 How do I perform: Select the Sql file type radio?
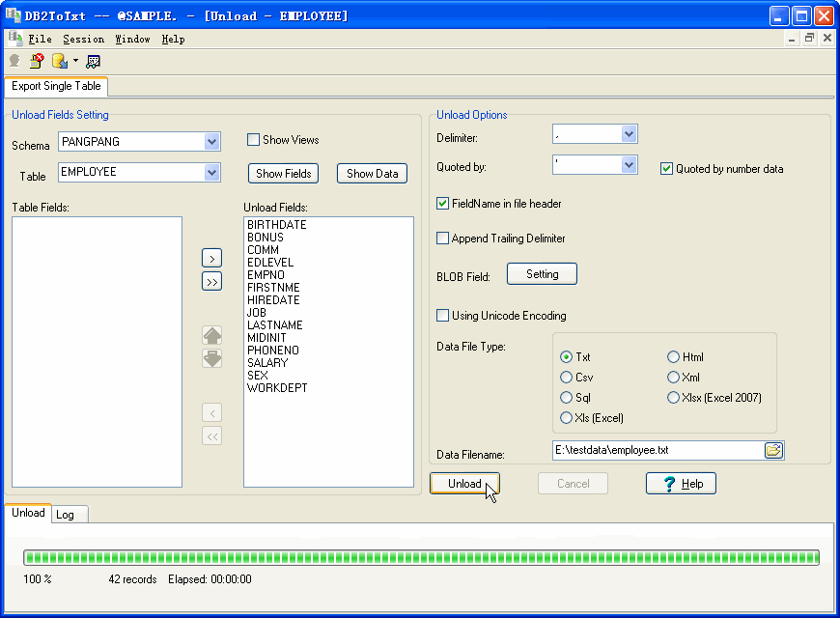pos(566,398)
